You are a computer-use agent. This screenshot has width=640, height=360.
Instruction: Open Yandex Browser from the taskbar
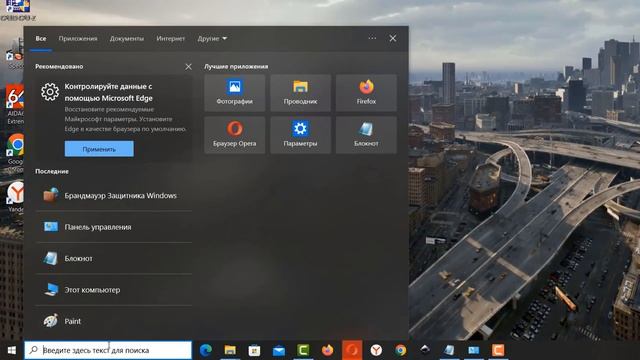click(x=376, y=350)
